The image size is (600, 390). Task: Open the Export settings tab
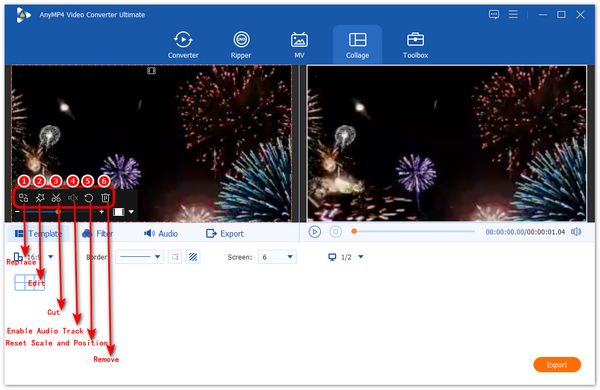click(225, 233)
